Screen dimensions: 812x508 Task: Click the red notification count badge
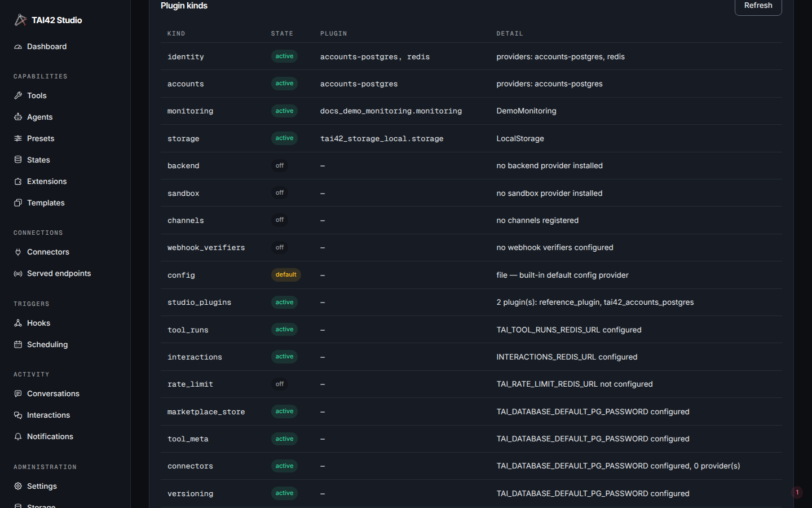pos(797,493)
